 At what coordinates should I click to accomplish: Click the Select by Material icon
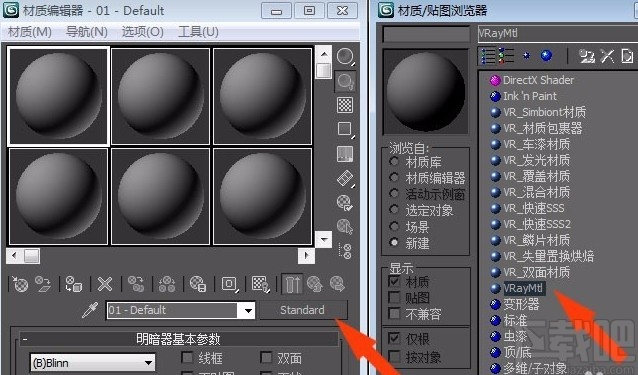pos(345,227)
